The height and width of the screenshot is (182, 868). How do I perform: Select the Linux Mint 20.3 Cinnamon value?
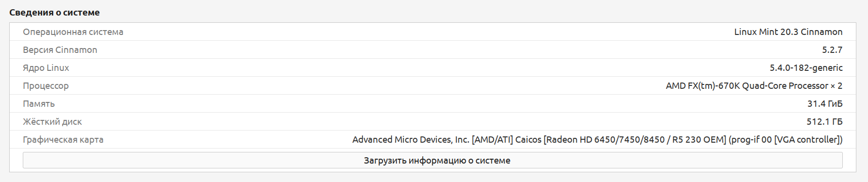click(788, 32)
